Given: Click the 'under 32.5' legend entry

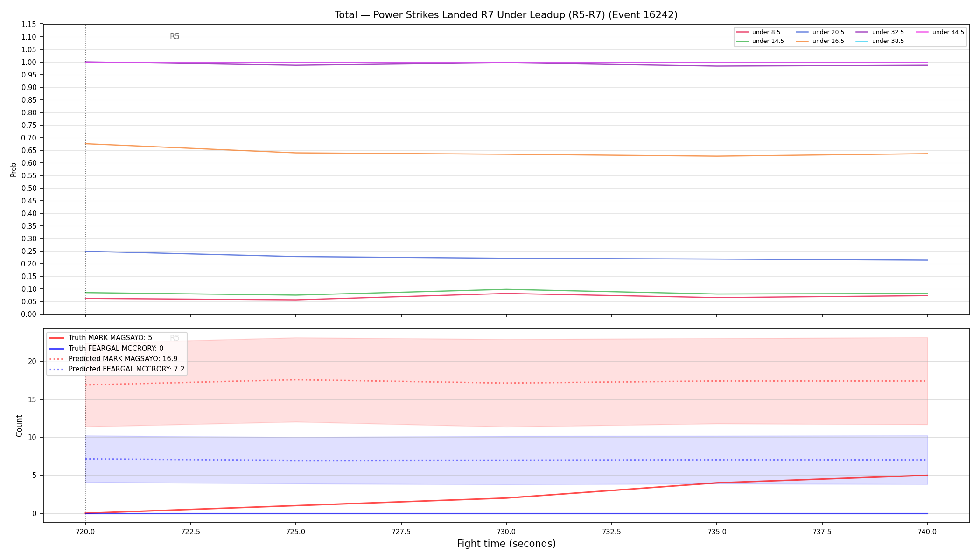Looking at the screenshot, I should pos(880,32).
